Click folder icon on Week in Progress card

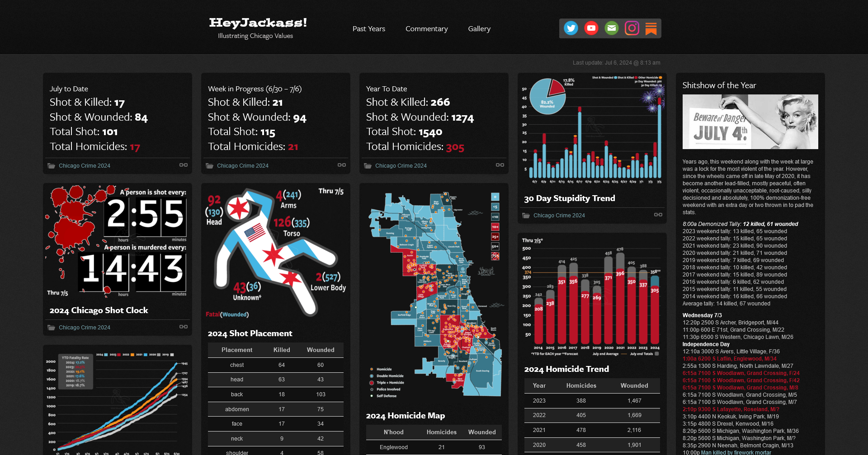click(210, 166)
